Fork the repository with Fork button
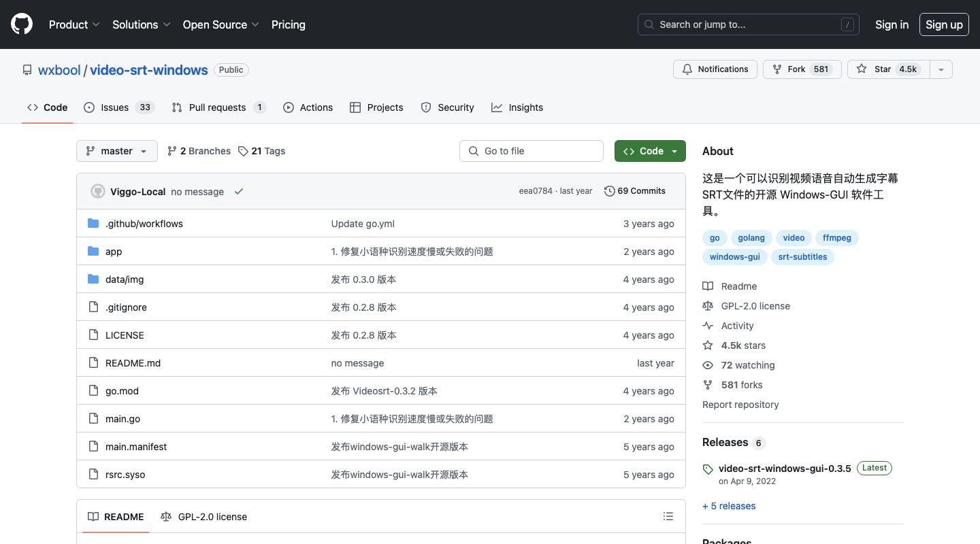Screen dimensions: 980x544 (x=802, y=69)
